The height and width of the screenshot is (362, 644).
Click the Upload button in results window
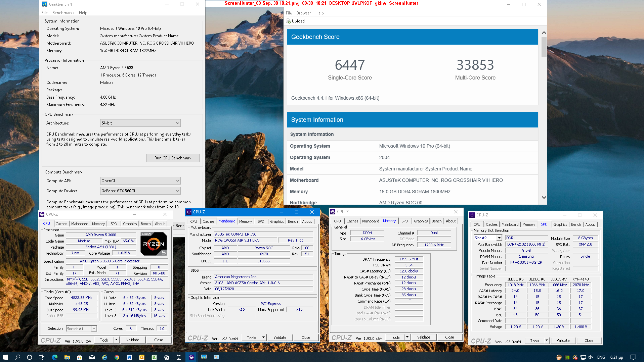coord(296,21)
